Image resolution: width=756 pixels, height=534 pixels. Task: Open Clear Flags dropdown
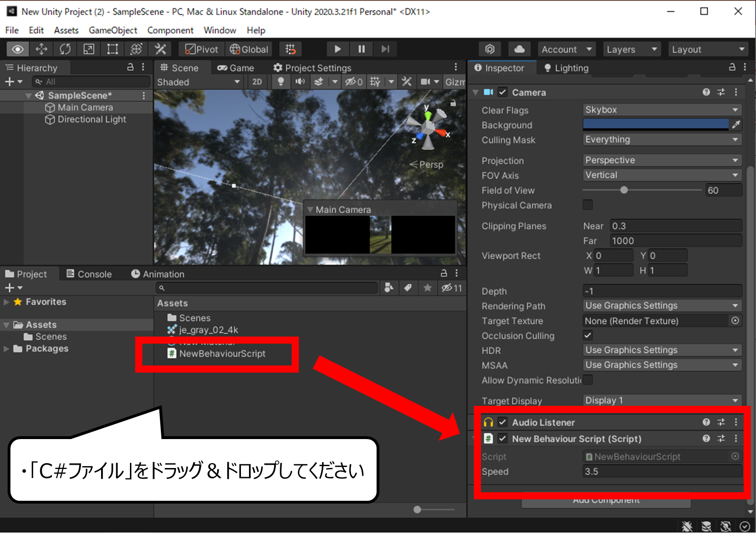(662, 110)
